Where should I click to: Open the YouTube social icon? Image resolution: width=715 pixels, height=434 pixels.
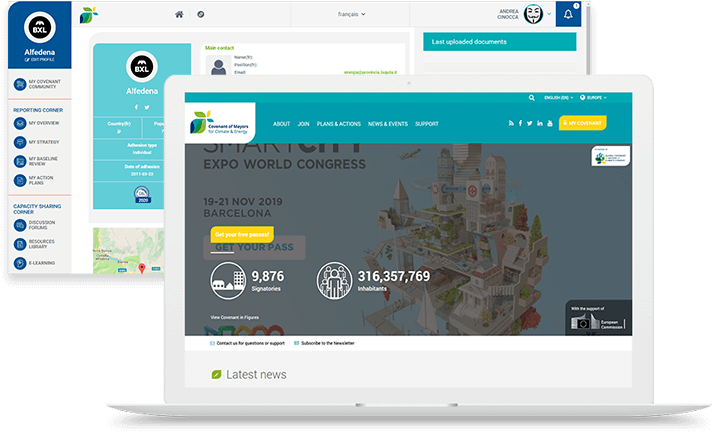pyautogui.click(x=549, y=123)
